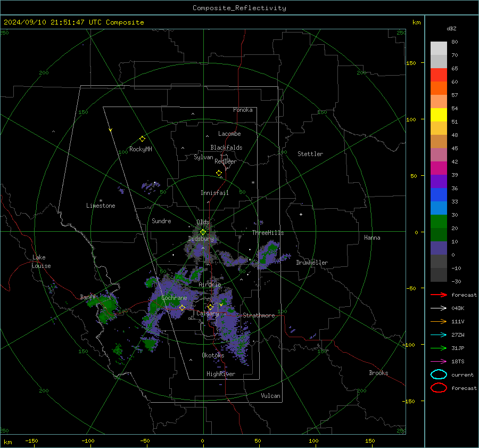The height and width of the screenshot is (448, 479).
Task: Click the white plus marker west of Hanna
Action: click(x=301, y=214)
